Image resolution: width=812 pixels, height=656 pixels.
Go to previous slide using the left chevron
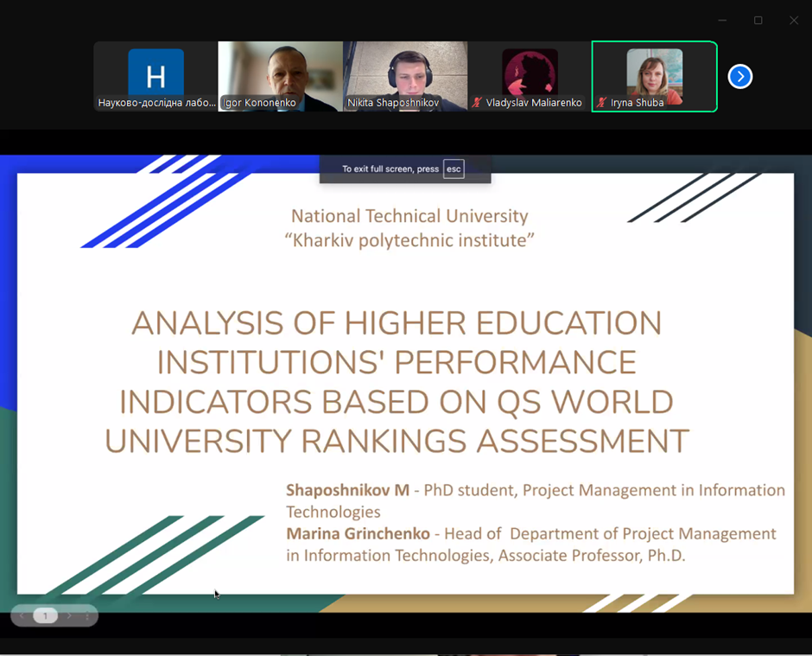[x=22, y=615]
